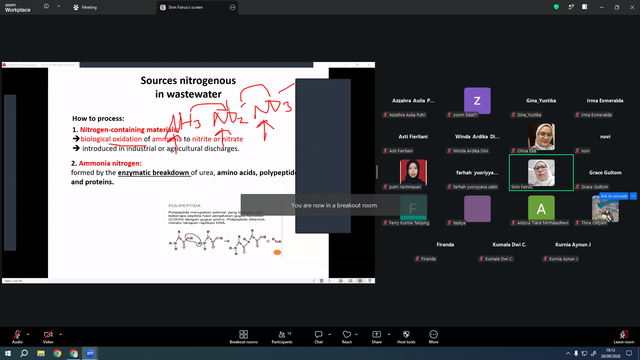This screenshot has width=640, height=360.
Task: Open first Chrome icon on the taskbar
Action: click(57, 353)
